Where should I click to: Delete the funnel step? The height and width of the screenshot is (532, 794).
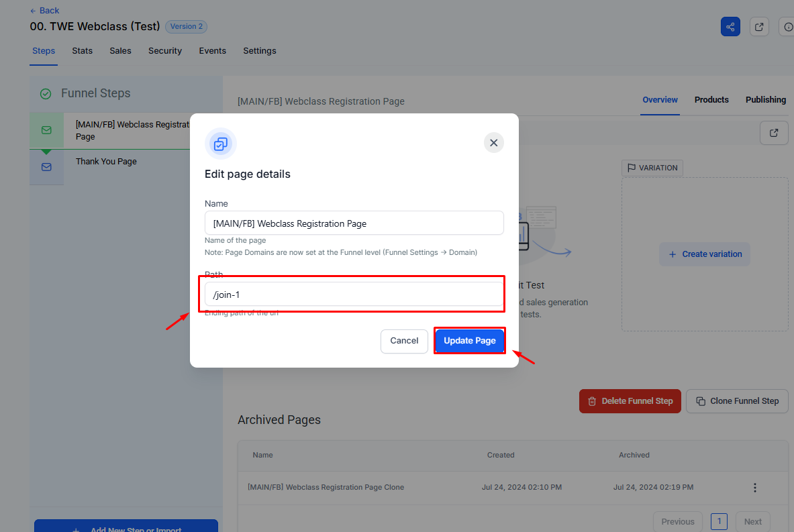click(x=630, y=401)
